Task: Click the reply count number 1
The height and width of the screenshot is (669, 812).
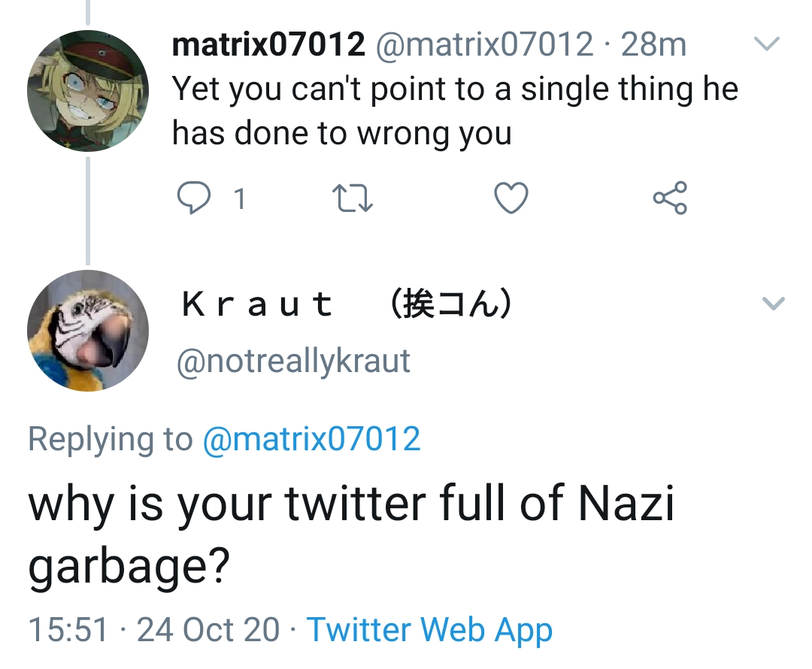Action: click(x=239, y=199)
